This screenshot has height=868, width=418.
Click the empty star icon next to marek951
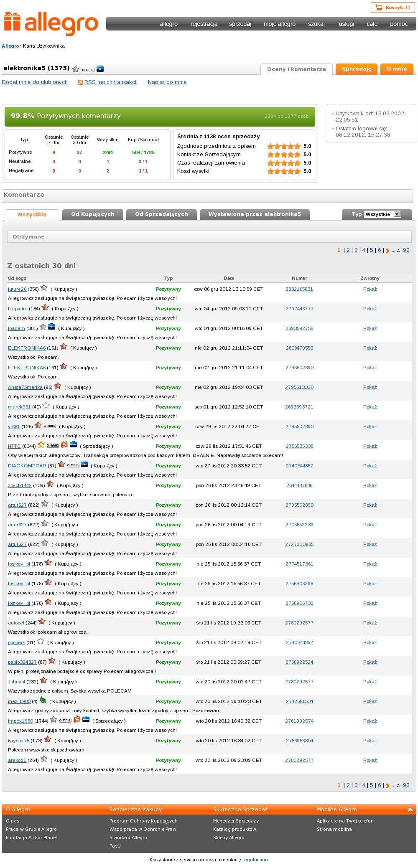point(46,406)
